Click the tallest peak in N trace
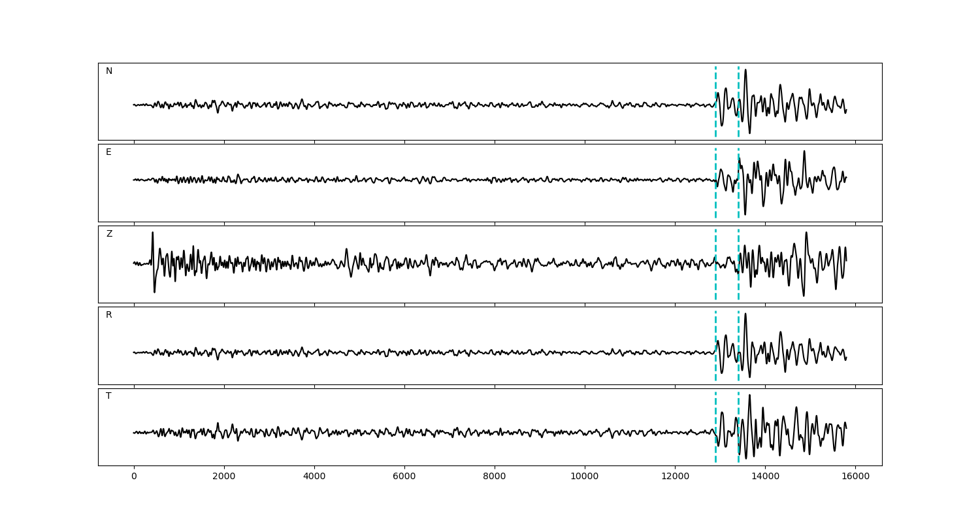Screen dimensions: 980x523 pos(745,71)
